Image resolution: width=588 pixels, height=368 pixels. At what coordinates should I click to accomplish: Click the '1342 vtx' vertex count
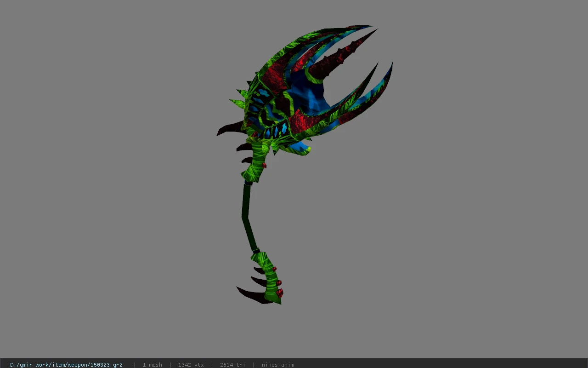pyautogui.click(x=191, y=365)
